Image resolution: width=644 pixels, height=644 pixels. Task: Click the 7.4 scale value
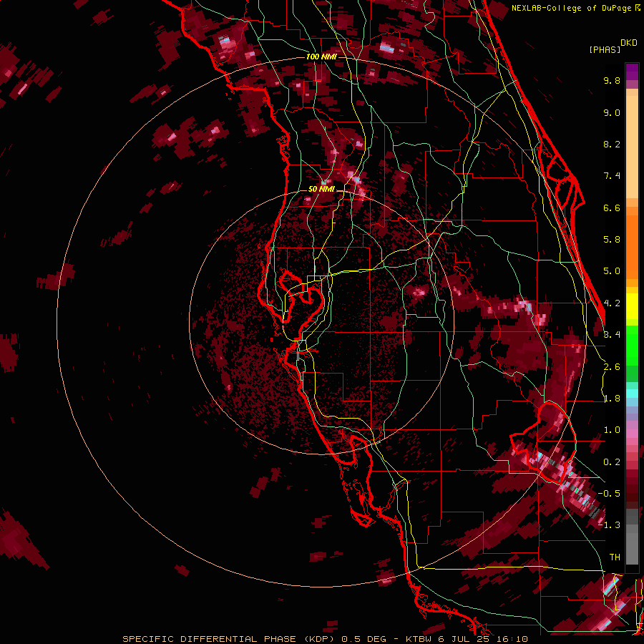pos(612,176)
